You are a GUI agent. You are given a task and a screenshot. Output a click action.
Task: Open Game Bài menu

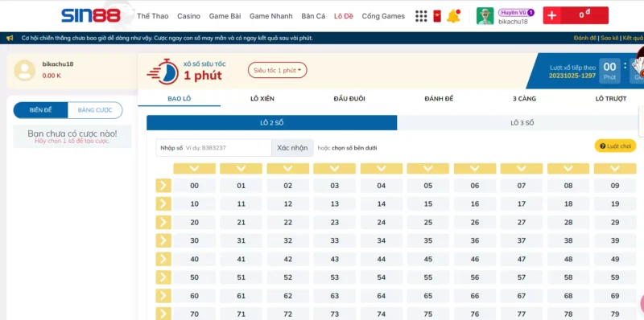point(225,16)
